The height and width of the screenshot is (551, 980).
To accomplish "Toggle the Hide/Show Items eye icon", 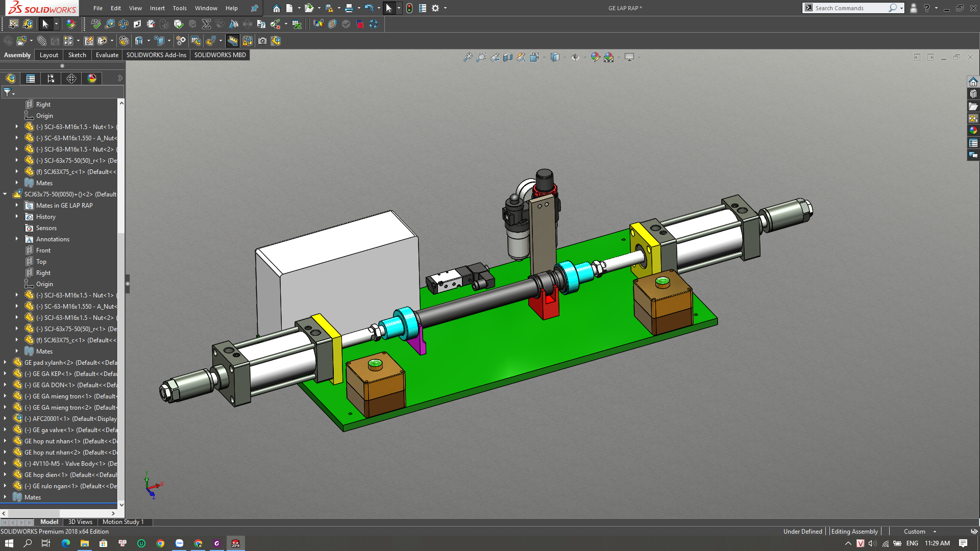I will 575,58.
